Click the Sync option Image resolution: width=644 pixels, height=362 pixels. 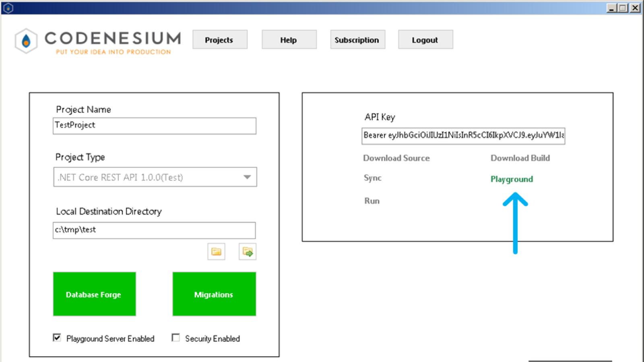[x=372, y=177]
